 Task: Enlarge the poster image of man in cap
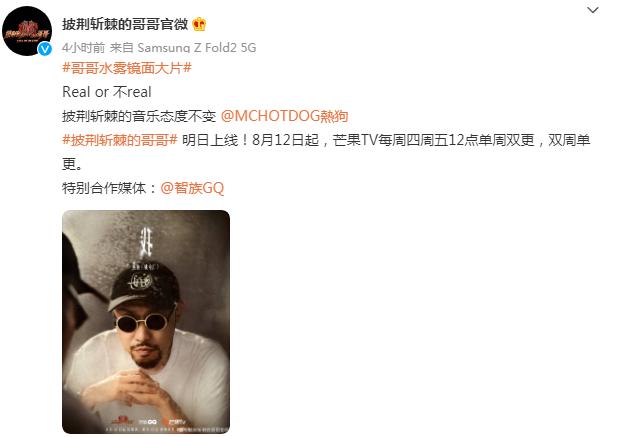pos(146,322)
